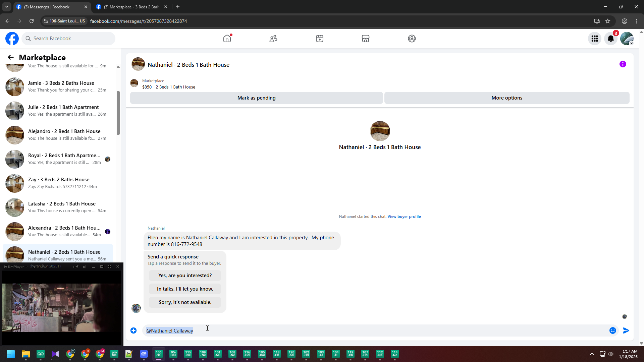Open the emoji picker in message box
644x362 pixels.
pyautogui.click(x=613, y=330)
